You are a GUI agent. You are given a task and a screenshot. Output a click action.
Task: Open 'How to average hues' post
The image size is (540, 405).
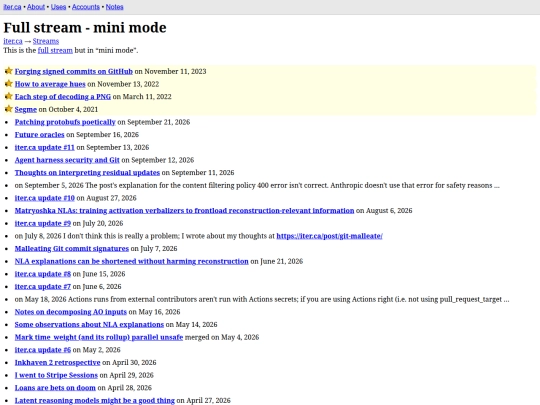coord(50,84)
